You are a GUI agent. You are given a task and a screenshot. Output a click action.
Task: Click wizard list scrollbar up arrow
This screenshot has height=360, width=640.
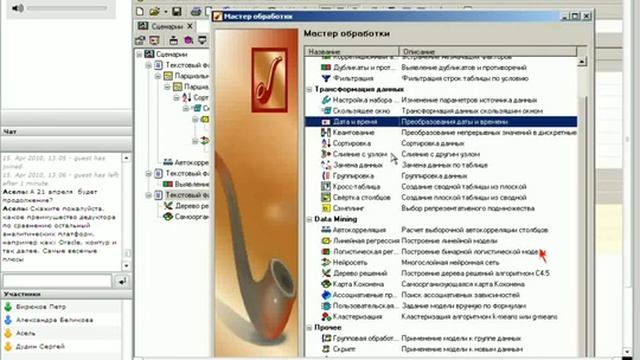point(582,62)
